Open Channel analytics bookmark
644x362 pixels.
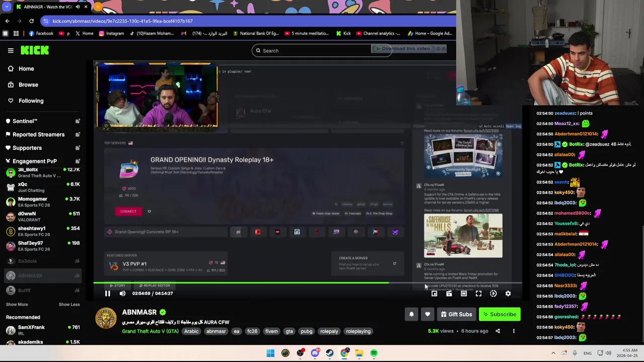click(x=378, y=34)
